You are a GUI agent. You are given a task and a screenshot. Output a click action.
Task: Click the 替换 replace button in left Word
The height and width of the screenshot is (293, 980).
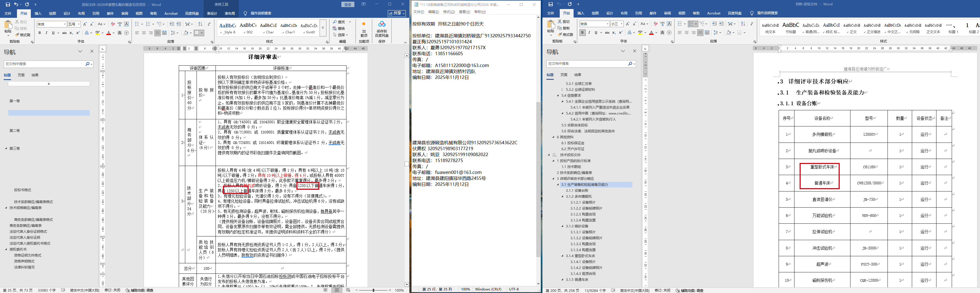coord(339,28)
